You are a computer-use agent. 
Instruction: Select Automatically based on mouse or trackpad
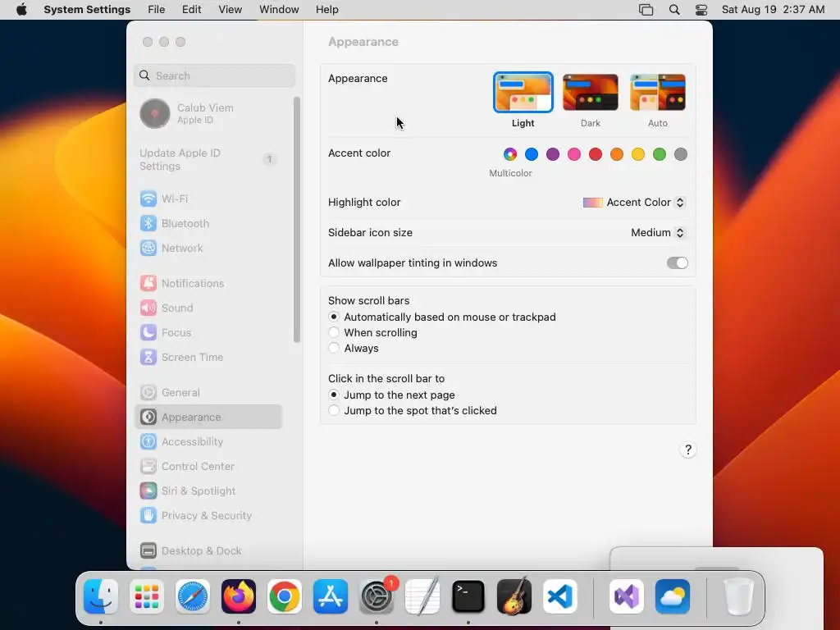335,317
